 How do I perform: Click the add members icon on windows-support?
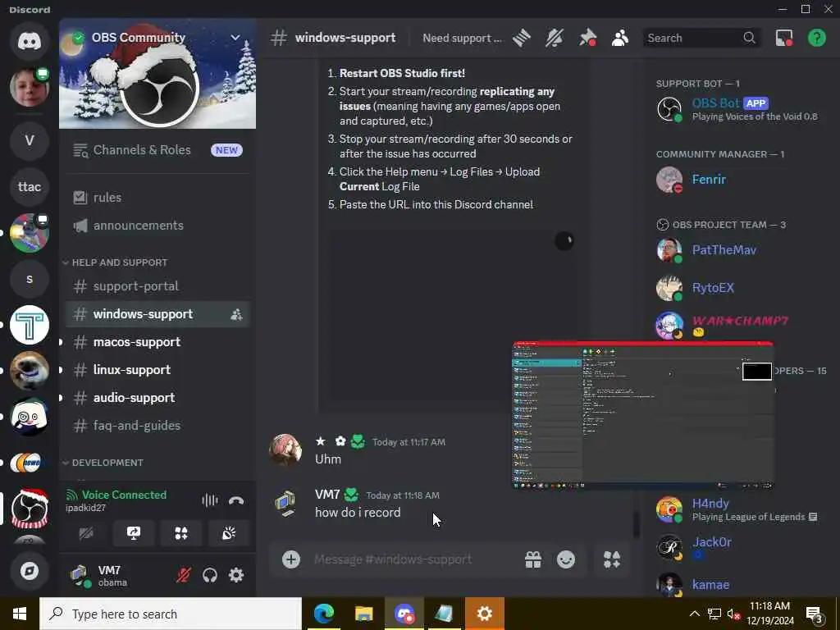click(236, 314)
